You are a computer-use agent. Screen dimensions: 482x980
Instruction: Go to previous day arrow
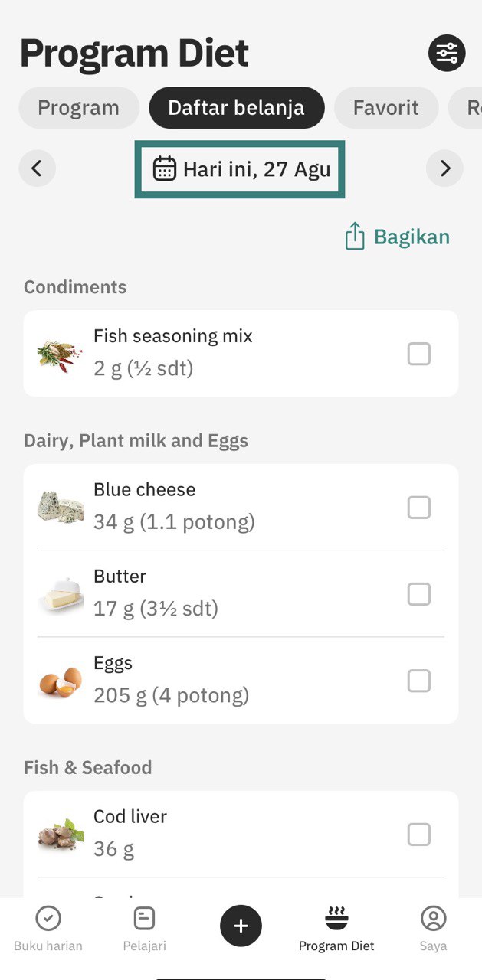[x=37, y=168]
